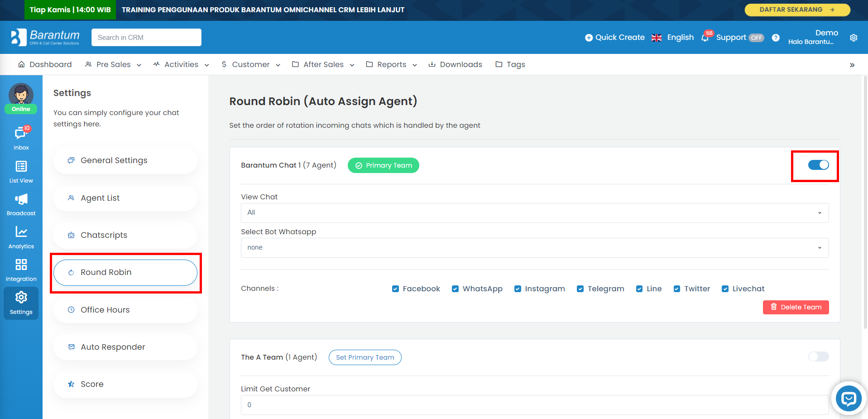Viewport: 868px width, 419px height.
Task: Open the live chat support bubble
Action: click(x=849, y=399)
